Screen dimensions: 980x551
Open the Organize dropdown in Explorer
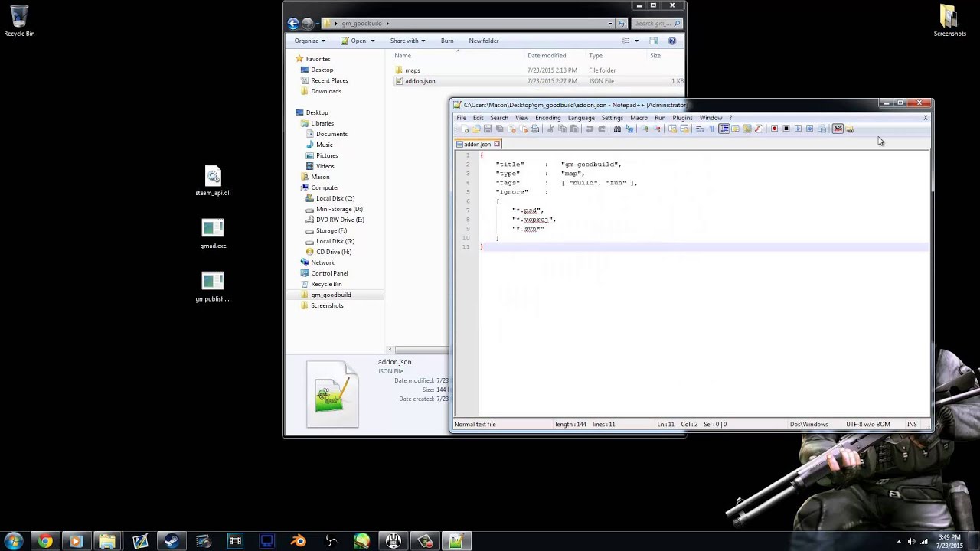tap(309, 41)
